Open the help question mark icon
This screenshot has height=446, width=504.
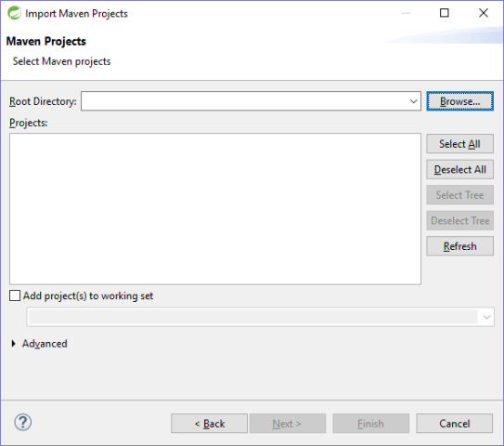(x=23, y=423)
